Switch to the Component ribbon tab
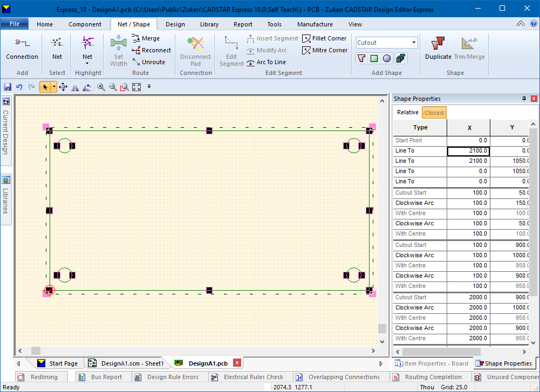 click(x=85, y=24)
